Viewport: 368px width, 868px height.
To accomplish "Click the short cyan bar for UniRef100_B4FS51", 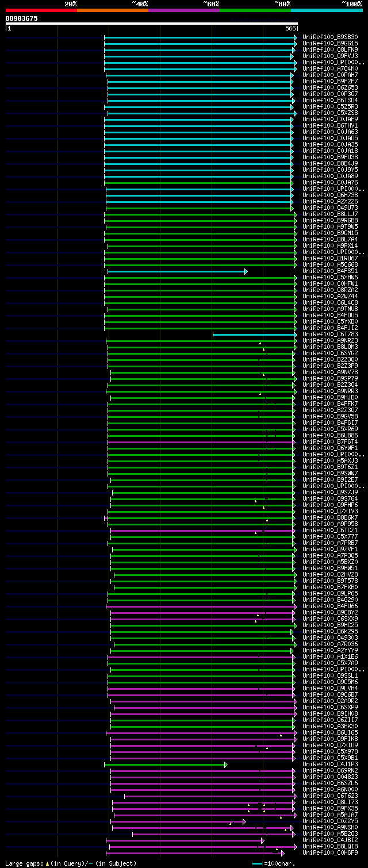I will point(177,271).
